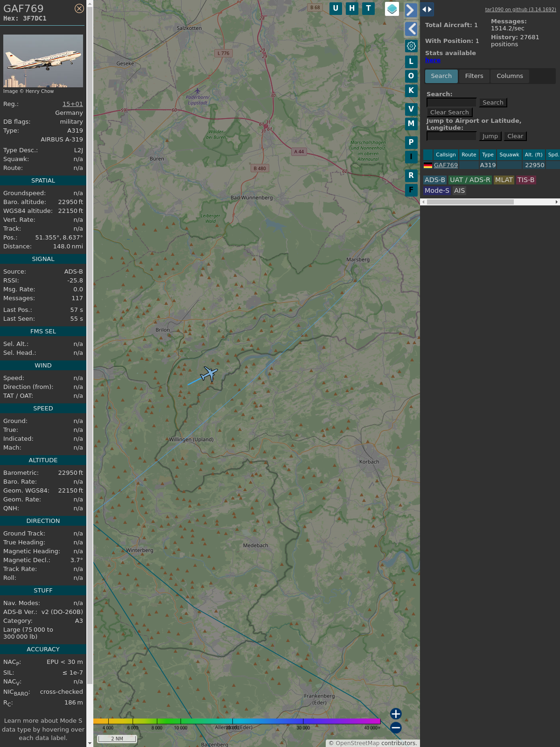
Task: Open the stats 'here' link
Action: click(433, 60)
